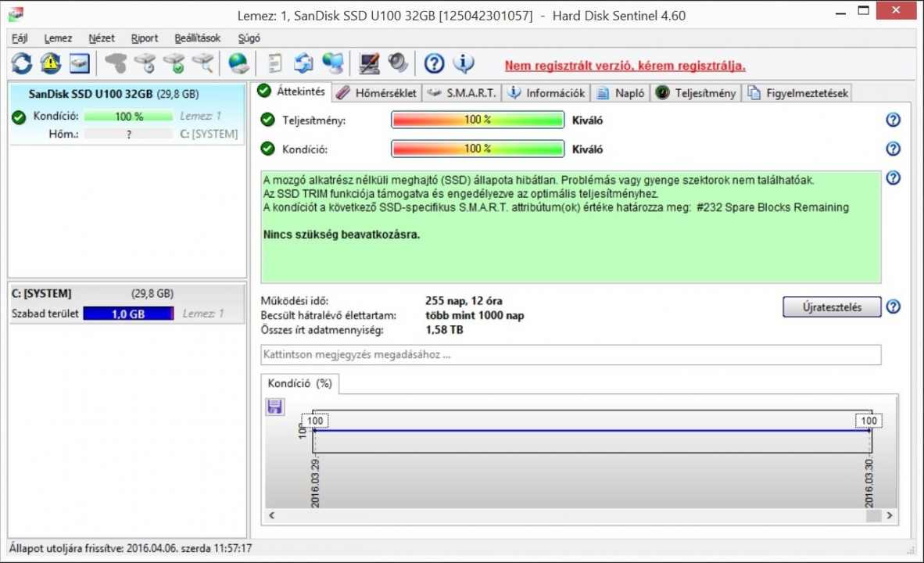
Task: Click the red registration link text
Action: [625, 66]
